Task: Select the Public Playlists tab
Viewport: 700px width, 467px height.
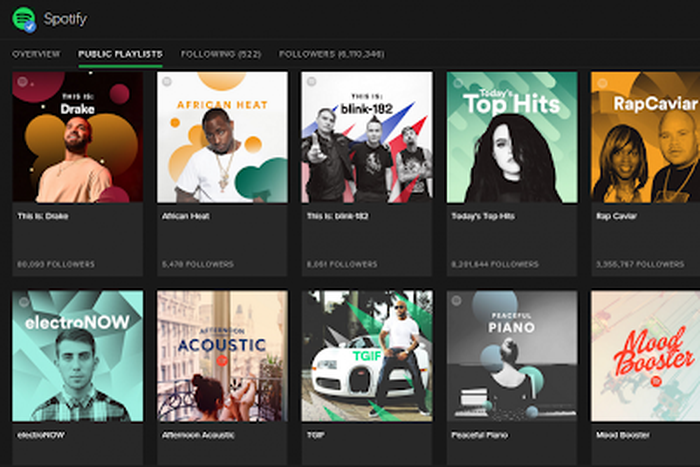Action: (x=120, y=54)
